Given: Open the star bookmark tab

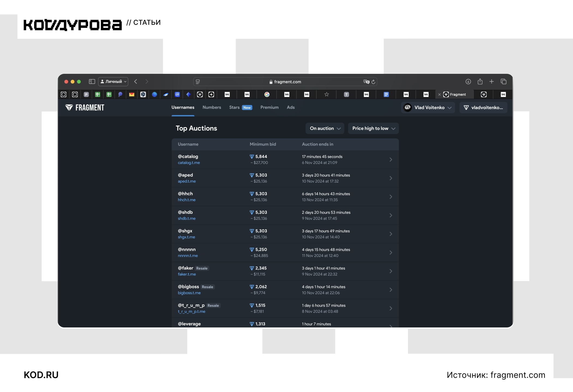Looking at the screenshot, I should (x=326, y=94).
